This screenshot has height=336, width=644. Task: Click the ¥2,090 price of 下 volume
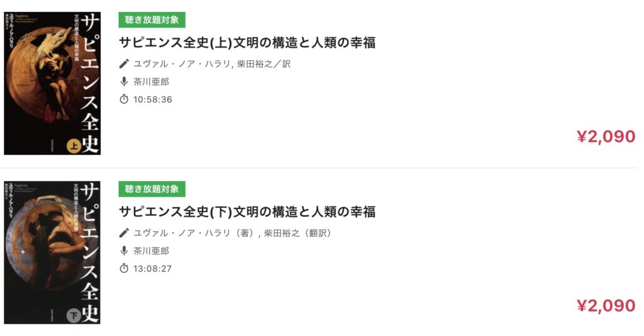pos(606,306)
